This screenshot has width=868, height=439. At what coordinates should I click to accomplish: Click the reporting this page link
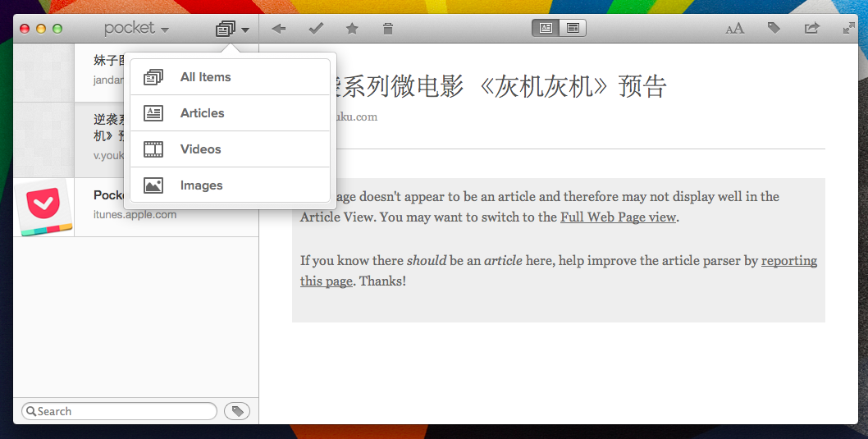[788, 261]
